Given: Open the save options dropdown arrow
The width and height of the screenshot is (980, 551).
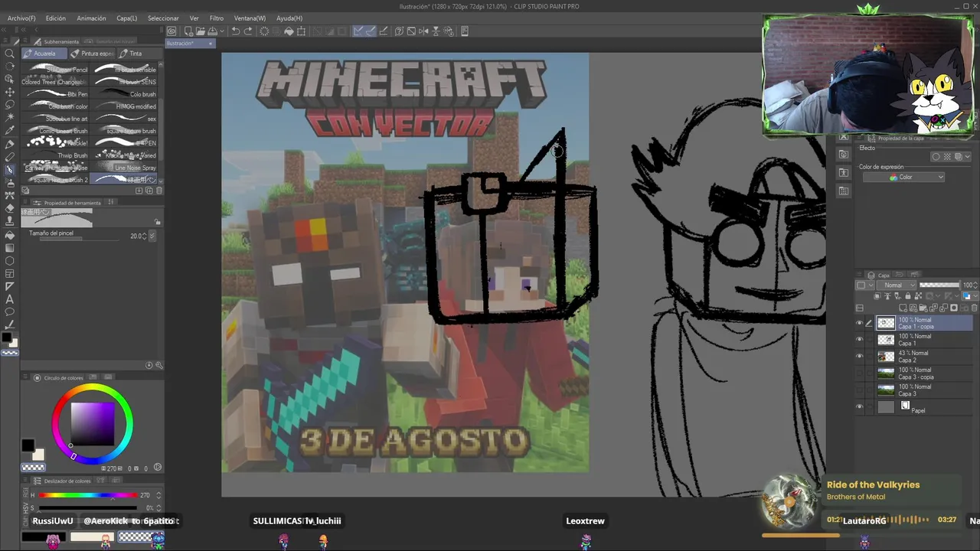Looking at the screenshot, I should [222, 31].
